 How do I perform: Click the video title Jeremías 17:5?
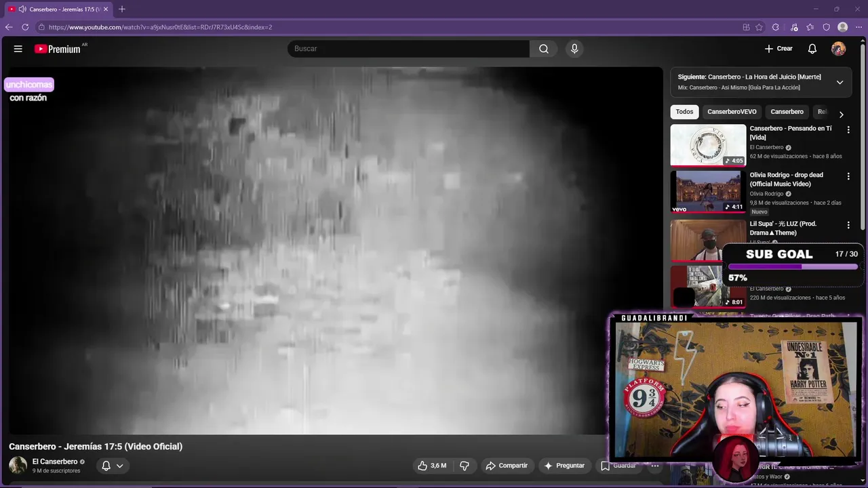pyautogui.click(x=96, y=447)
